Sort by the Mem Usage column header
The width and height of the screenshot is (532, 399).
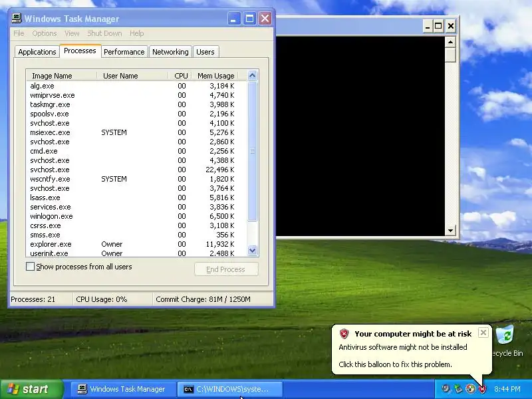tap(215, 76)
